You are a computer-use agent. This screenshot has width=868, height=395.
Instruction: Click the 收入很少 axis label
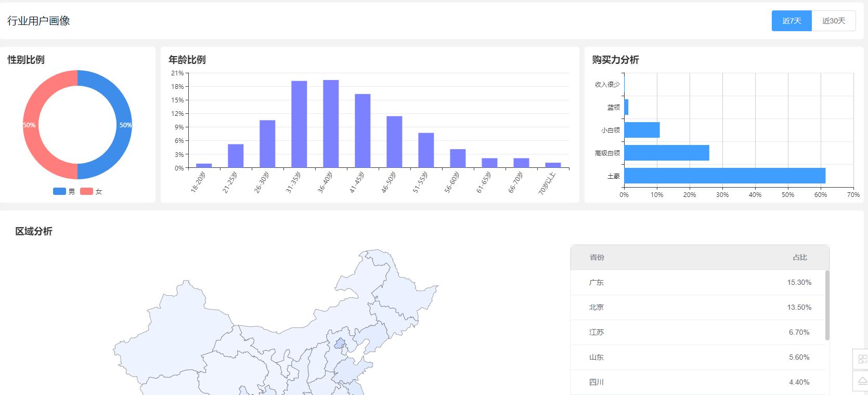pyautogui.click(x=607, y=84)
